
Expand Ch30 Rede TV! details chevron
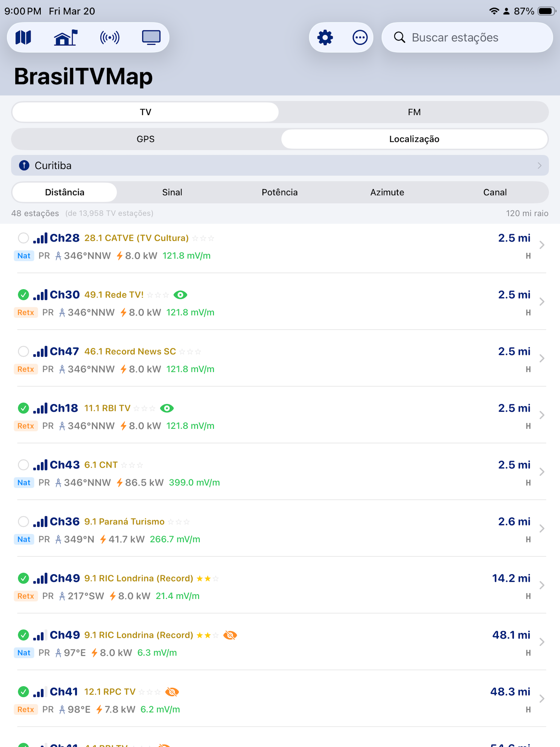[x=542, y=302]
